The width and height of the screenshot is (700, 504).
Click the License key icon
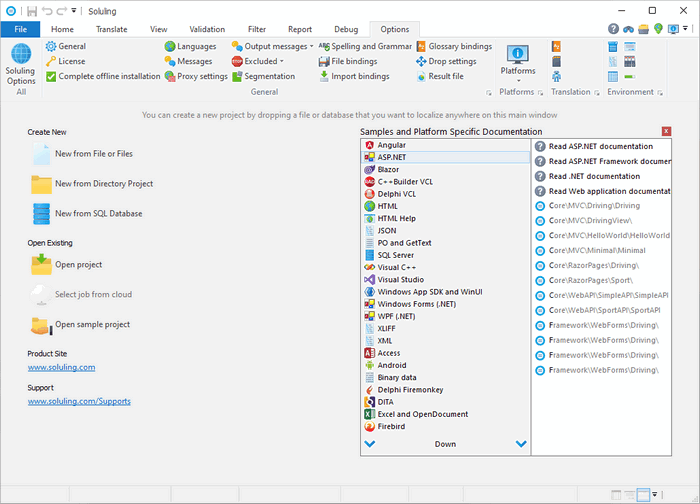click(51, 61)
